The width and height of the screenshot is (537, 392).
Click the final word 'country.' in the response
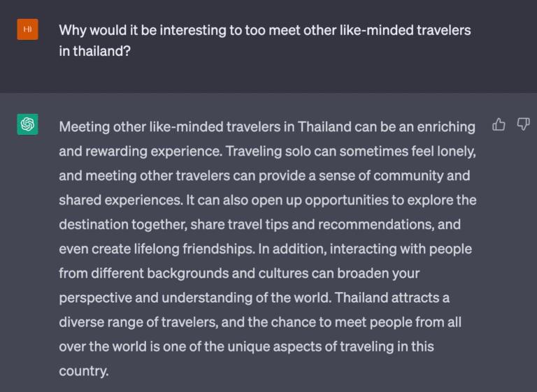point(84,371)
